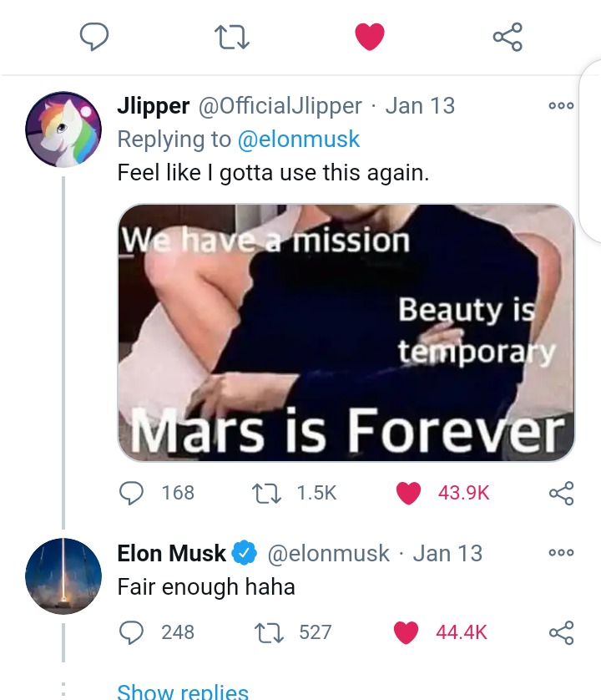This screenshot has width=601, height=700.
Task: Open the more options menu on Jlipper's tweet
Action: click(x=561, y=106)
